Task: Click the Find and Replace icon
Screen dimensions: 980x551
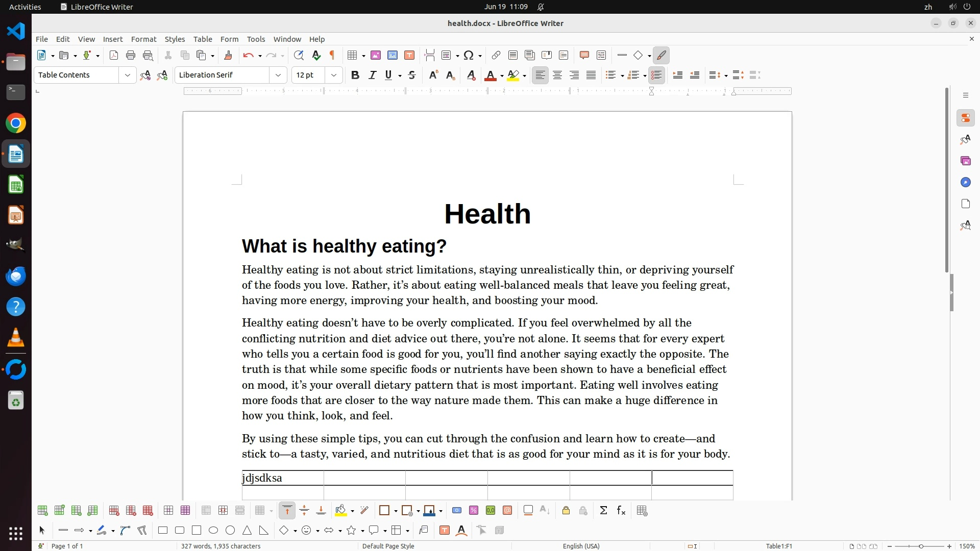Action: 299,56
